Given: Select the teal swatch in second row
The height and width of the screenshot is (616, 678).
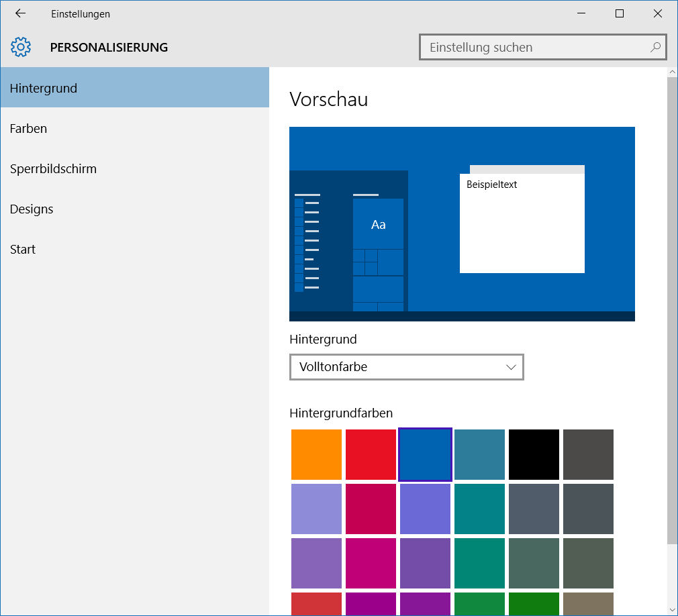Looking at the screenshot, I should point(479,509).
